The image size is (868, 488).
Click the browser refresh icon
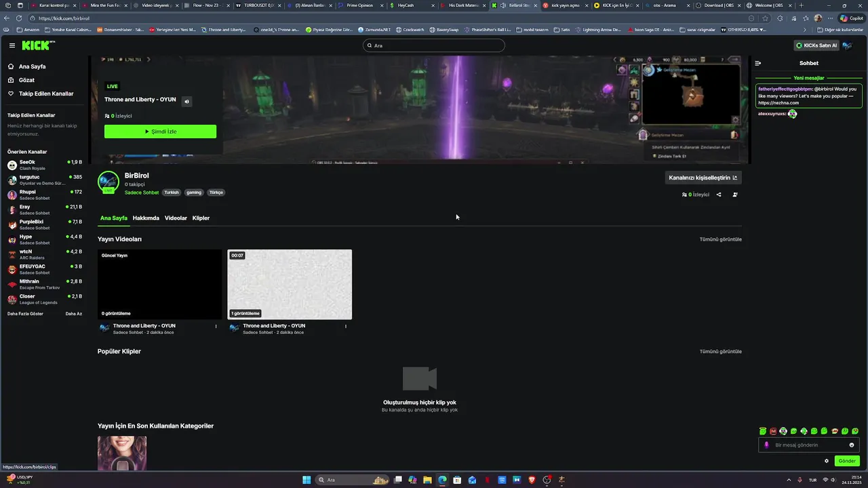(18, 18)
